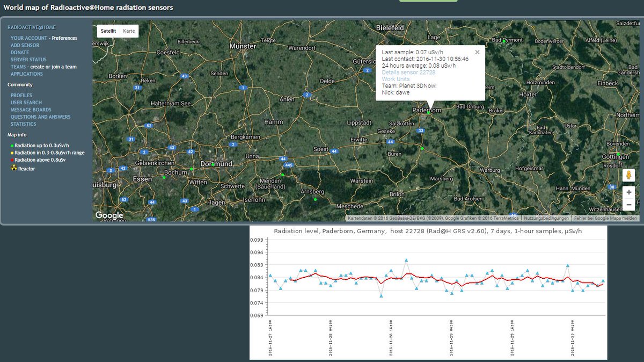The height and width of the screenshot is (362, 644).
Task: Click the Map info heading in sidebar
Action: [x=17, y=135]
